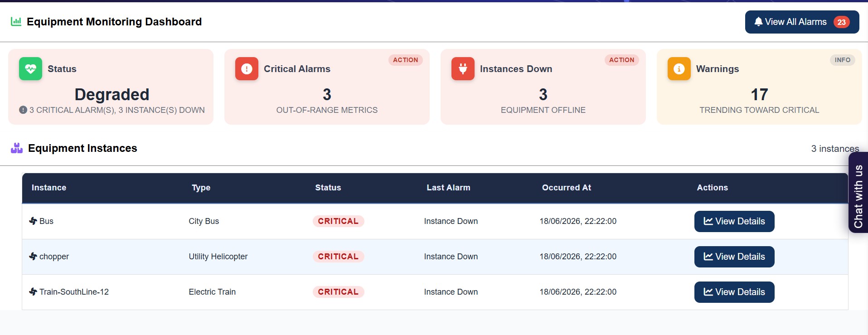Open the Chat with us side tab
Screen dimensions: 868x335
click(x=858, y=193)
